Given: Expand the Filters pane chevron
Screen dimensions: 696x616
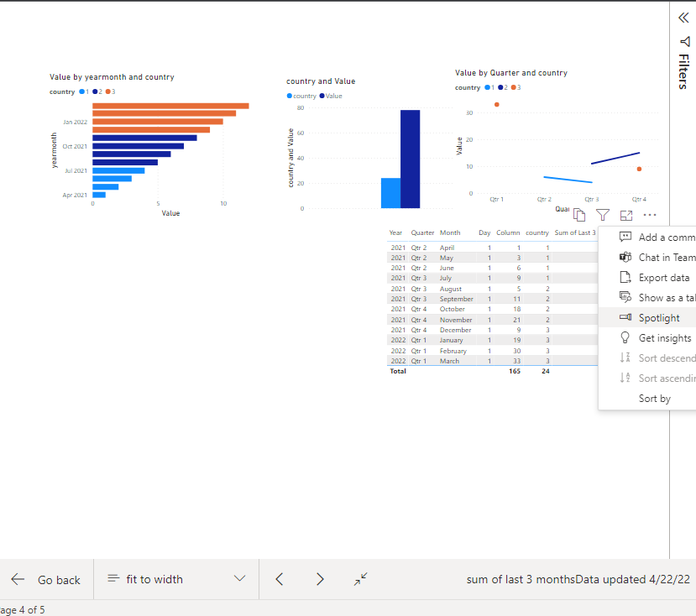Looking at the screenshot, I should click(683, 18).
